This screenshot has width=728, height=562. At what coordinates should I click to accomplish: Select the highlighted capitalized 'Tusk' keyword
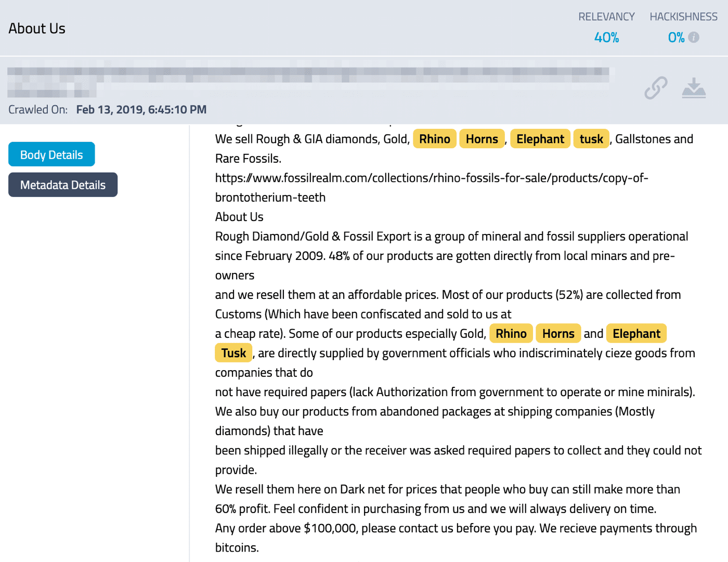(x=233, y=353)
